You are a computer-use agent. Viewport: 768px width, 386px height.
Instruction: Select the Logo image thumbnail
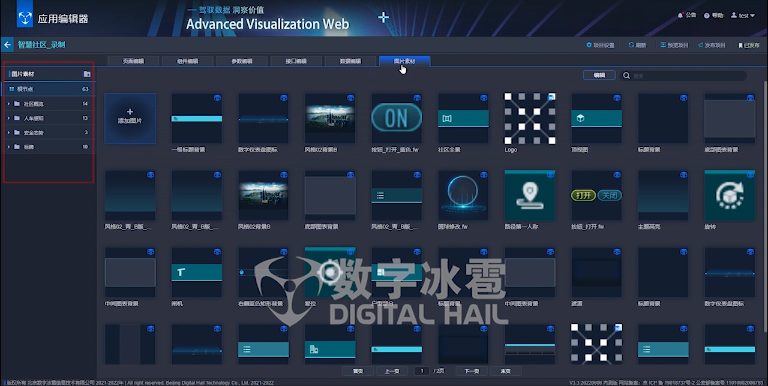[x=530, y=118]
